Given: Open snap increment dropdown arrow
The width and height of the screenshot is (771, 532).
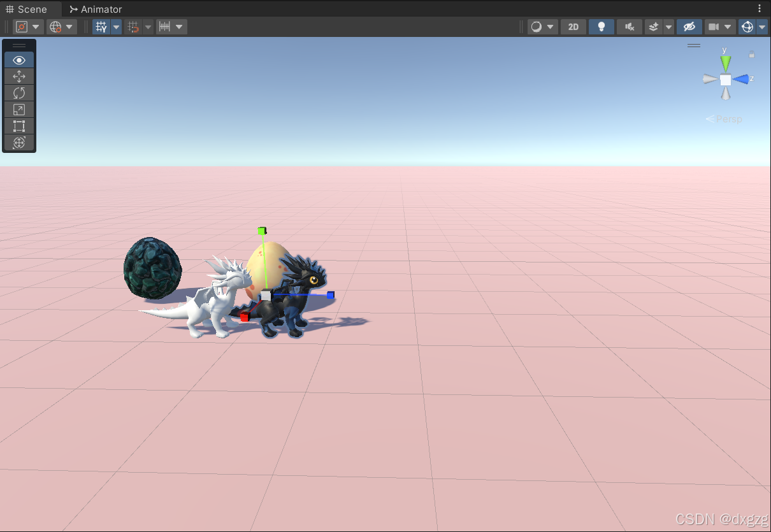Looking at the screenshot, I should pos(180,27).
